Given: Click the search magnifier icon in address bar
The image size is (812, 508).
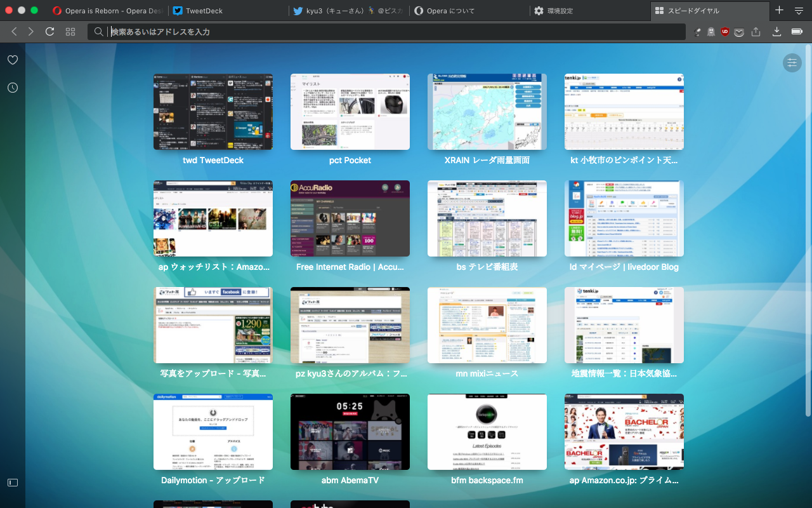Looking at the screenshot, I should tap(98, 32).
